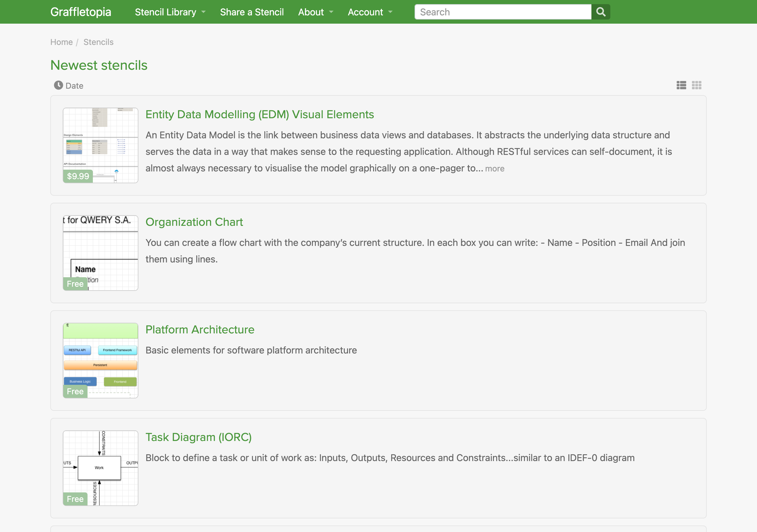Viewport: 757px width, 532px height.
Task: Expand EDM description with more link
Action: 494,168
